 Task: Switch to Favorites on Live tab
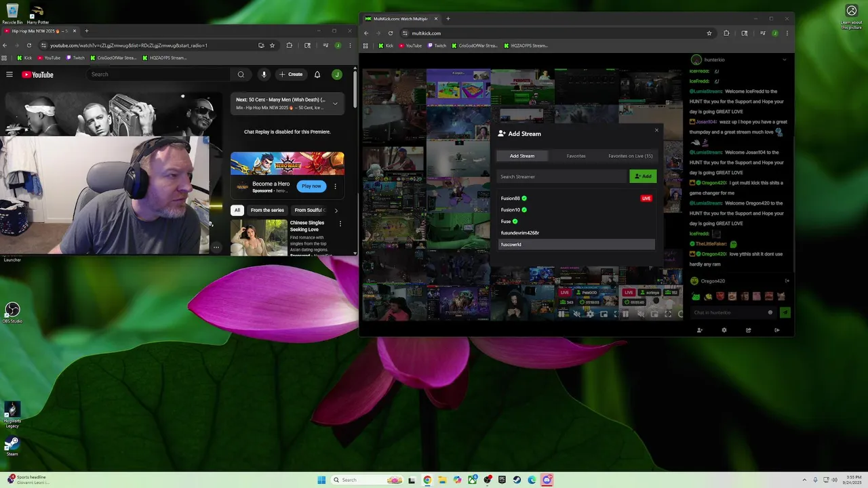tap(631, 156)
